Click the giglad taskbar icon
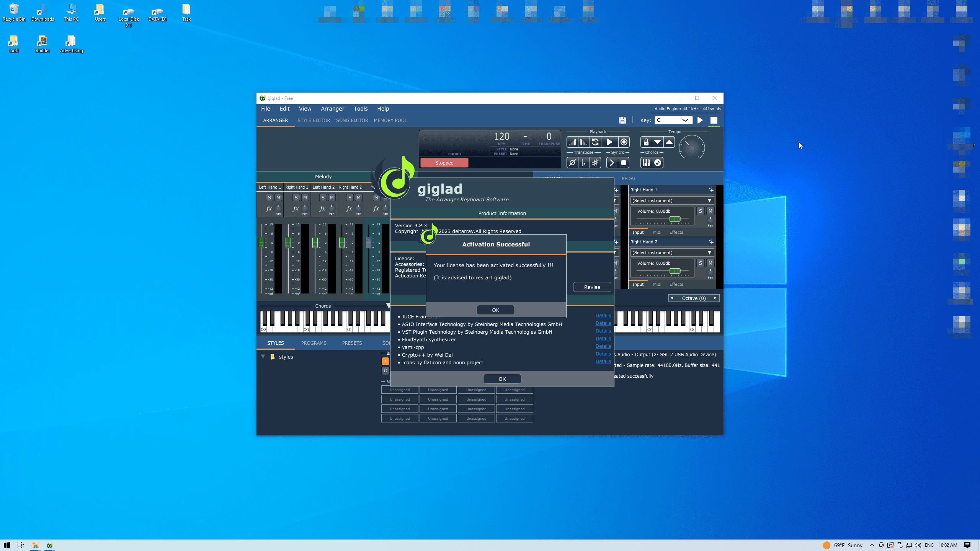Viewport: 980px width, 551px height. (x=50, y=545)
